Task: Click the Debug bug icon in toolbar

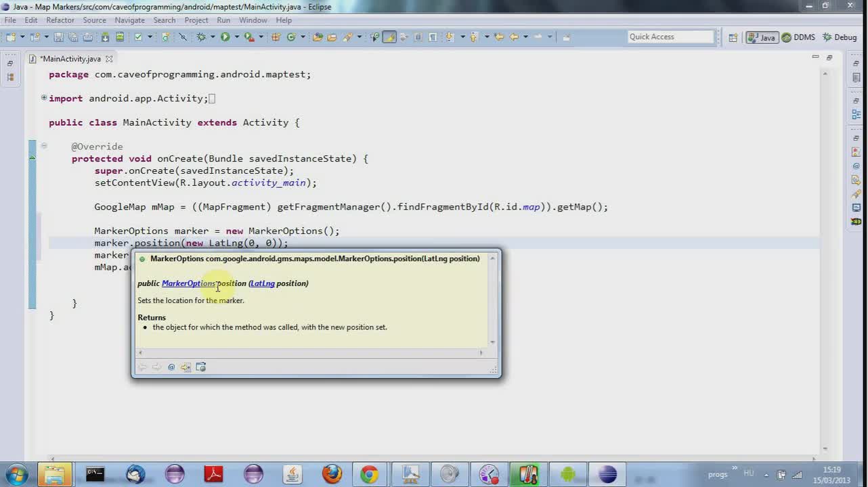Action: [201, 37]
